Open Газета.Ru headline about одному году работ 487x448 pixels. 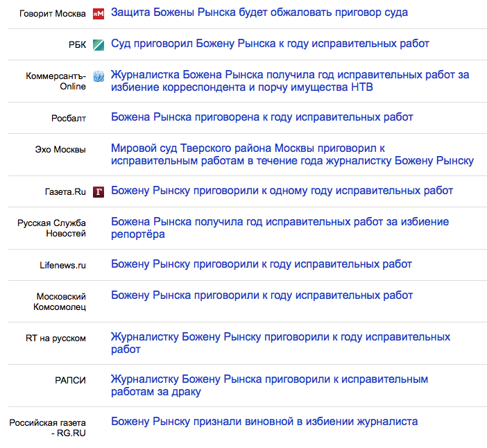coord(282,191)
